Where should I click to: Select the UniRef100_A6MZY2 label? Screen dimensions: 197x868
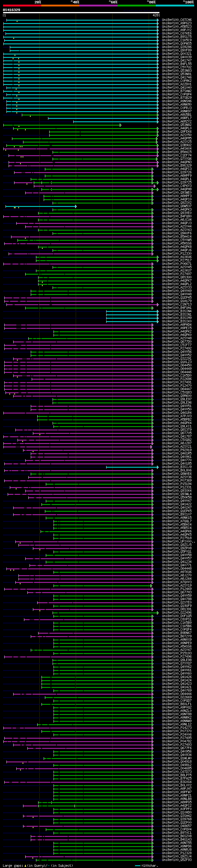[x=177, y=121]
